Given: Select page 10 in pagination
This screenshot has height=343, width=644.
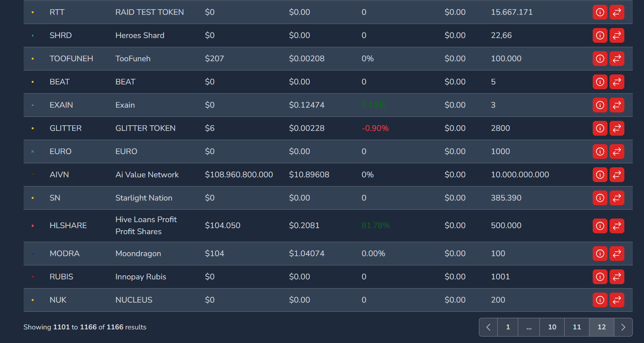Looking at the screenshot, I should 552,327.
